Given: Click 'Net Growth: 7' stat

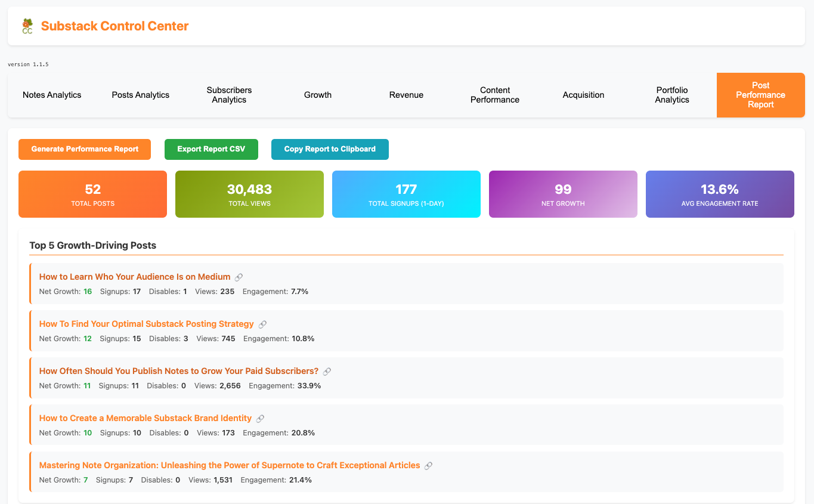Looking at the screenshot, I should click(64, 480).
